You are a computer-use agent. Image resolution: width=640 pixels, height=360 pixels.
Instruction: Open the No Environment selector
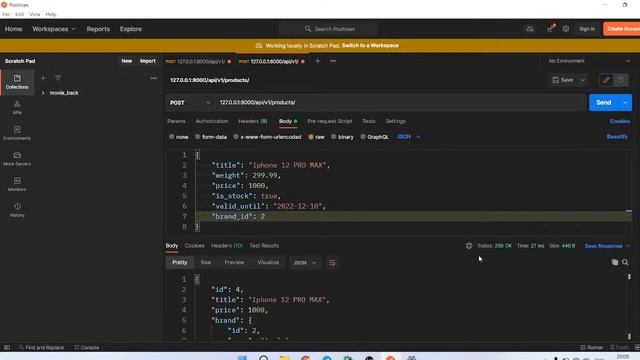[x=589, y=61]
